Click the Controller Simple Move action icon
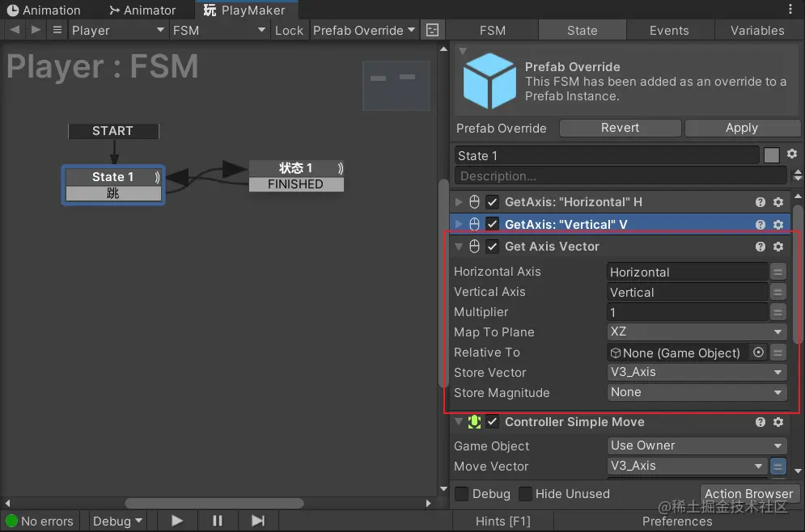The height and width of the screenshot is (532, 805). coord(474,422)
